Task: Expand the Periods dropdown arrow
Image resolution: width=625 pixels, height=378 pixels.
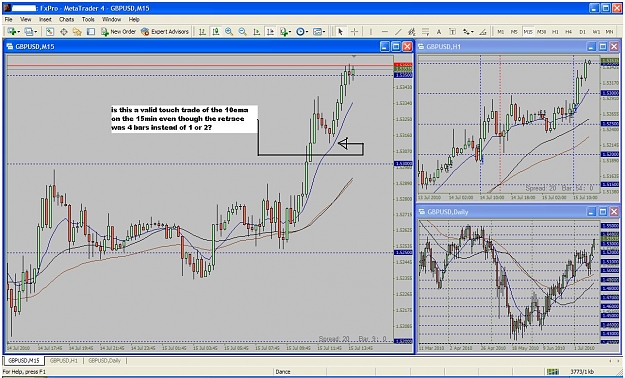Action: coord(307,32)
